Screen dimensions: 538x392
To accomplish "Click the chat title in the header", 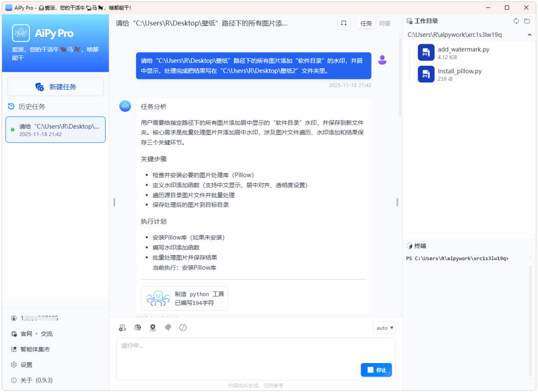I will click(x=201, y=23).
